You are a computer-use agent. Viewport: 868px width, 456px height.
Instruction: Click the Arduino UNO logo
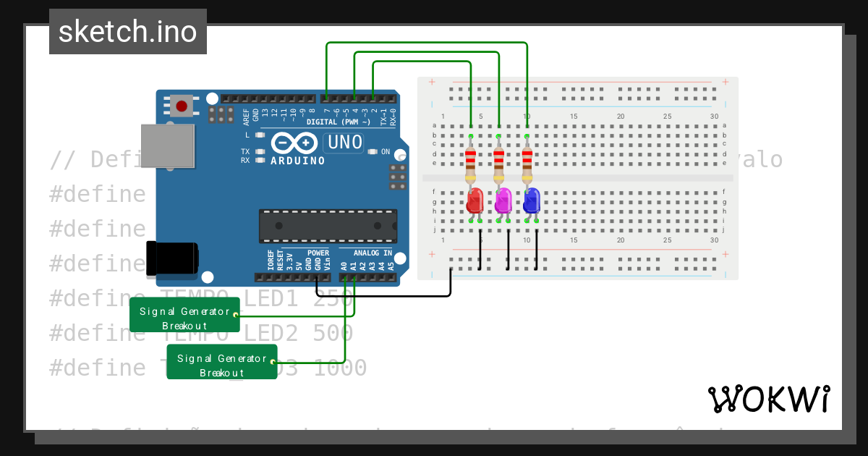pyautogui.click(x=318, y=147)
